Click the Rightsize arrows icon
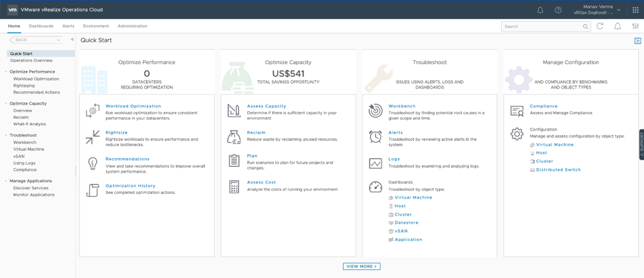The height and width of the screenshot is (278, 644). tap(93, 137)
